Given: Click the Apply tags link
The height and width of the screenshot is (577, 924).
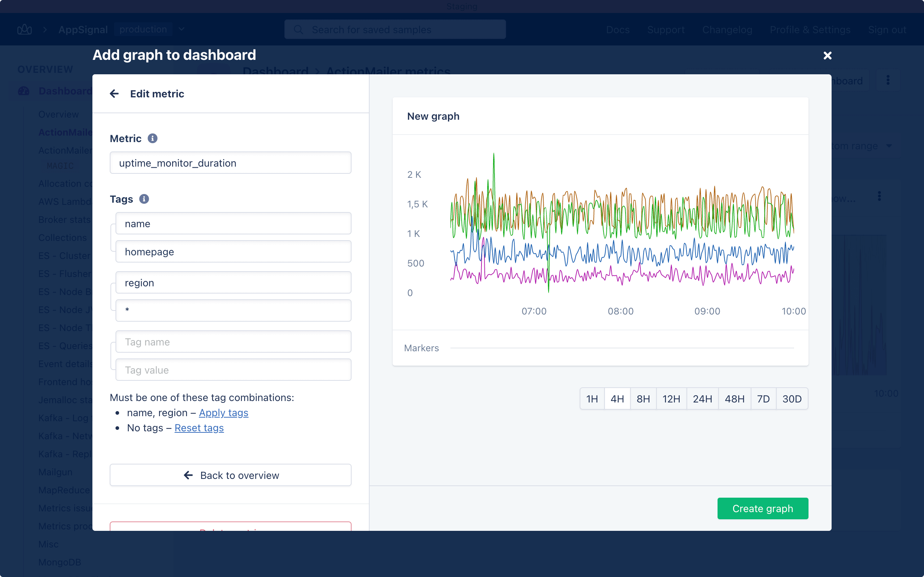Looking at the screenshot, I should (x=223, y=413).
